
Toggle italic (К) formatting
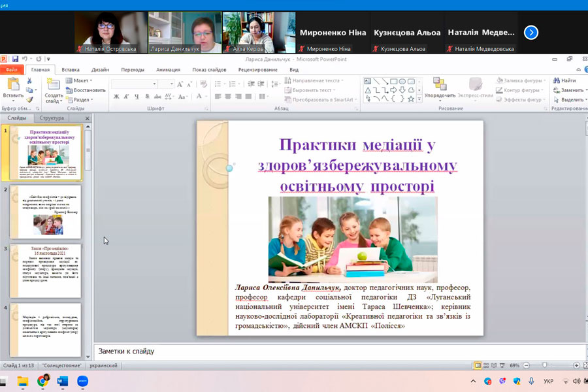pyautogui.click(x=126, y=97)
